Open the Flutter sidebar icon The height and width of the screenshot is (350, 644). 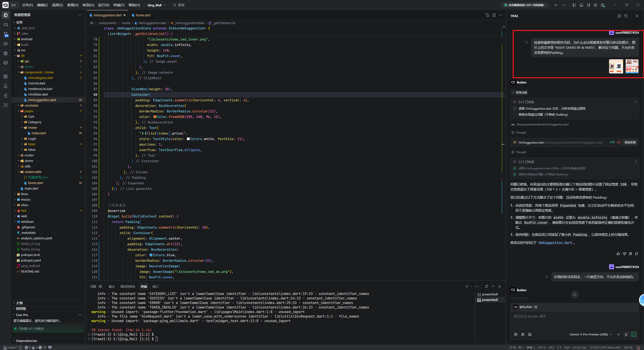(6, 96)
